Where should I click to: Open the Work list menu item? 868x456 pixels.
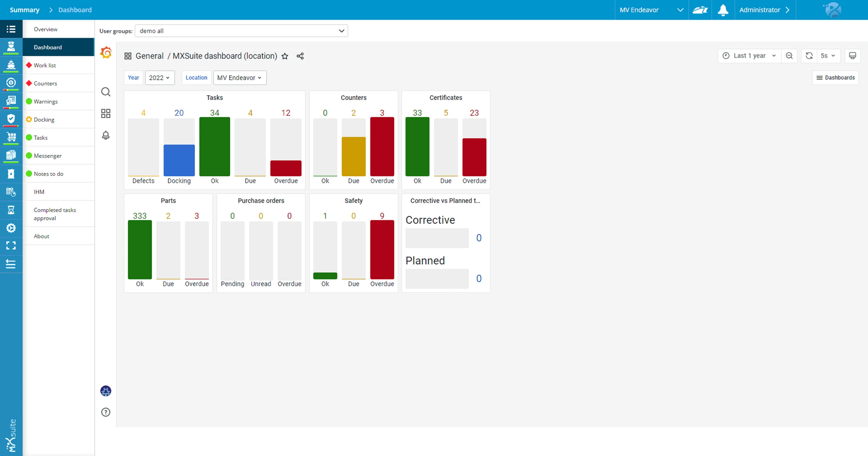click(45, 65)
